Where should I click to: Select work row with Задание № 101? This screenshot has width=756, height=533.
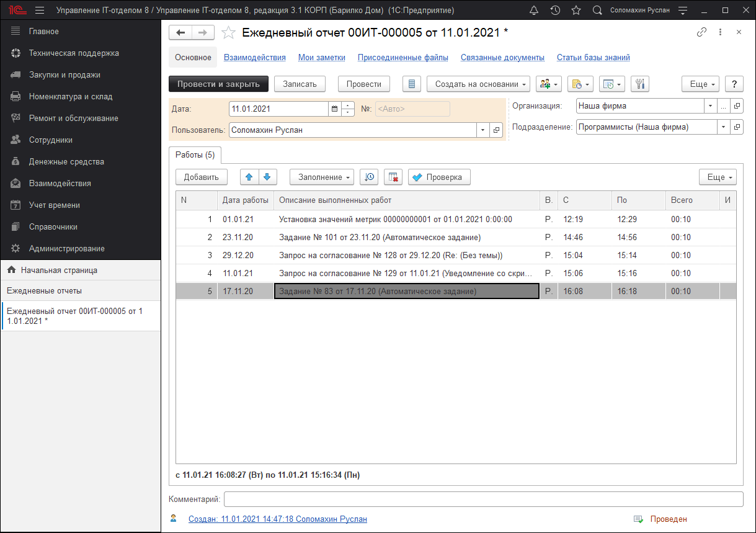click(380, 237)
